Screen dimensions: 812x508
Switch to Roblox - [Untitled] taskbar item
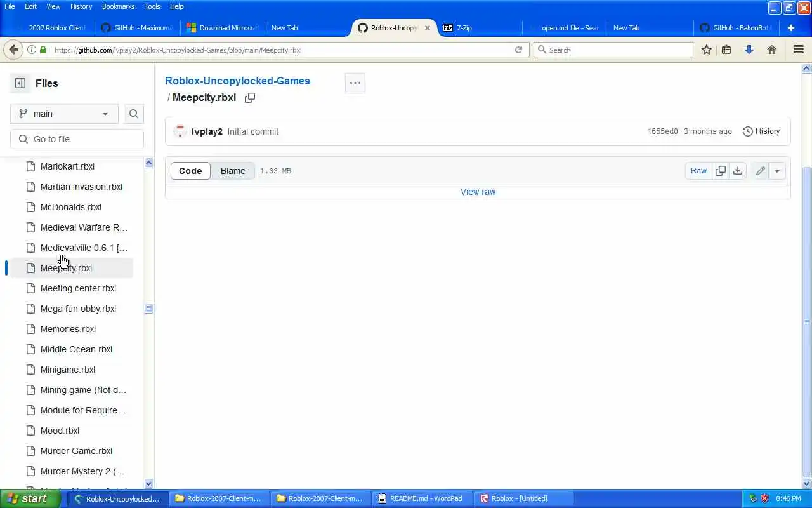523,498
